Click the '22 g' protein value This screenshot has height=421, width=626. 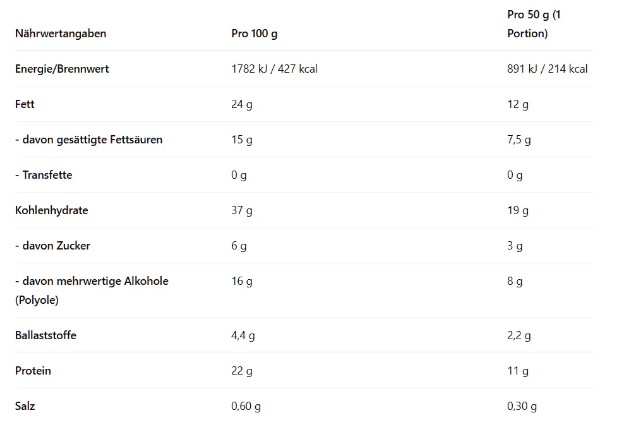tap(241, 370)
